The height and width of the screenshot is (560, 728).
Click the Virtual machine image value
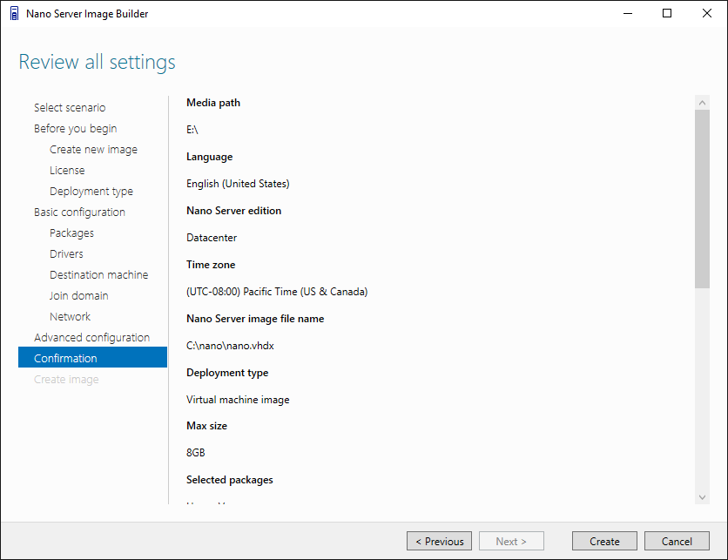pyautogui.click(x=239, y=400)
